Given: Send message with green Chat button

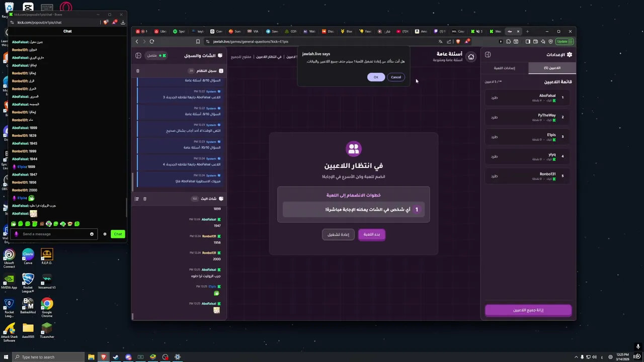Looking at the screenshot, I should click(x=118, y=234).
